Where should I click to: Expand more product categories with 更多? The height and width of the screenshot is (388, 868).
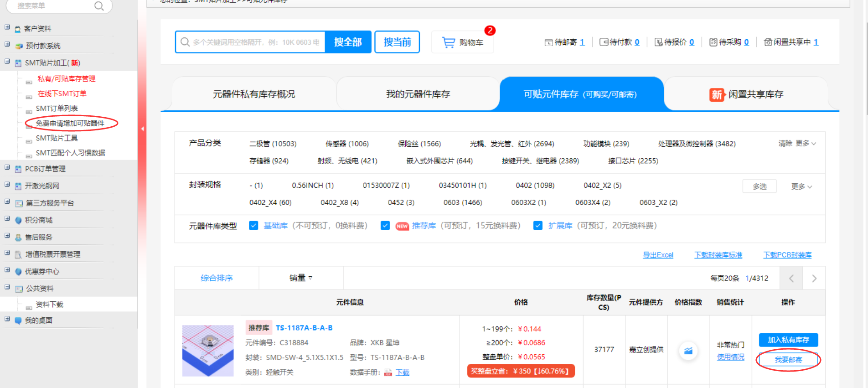point(806,144)
